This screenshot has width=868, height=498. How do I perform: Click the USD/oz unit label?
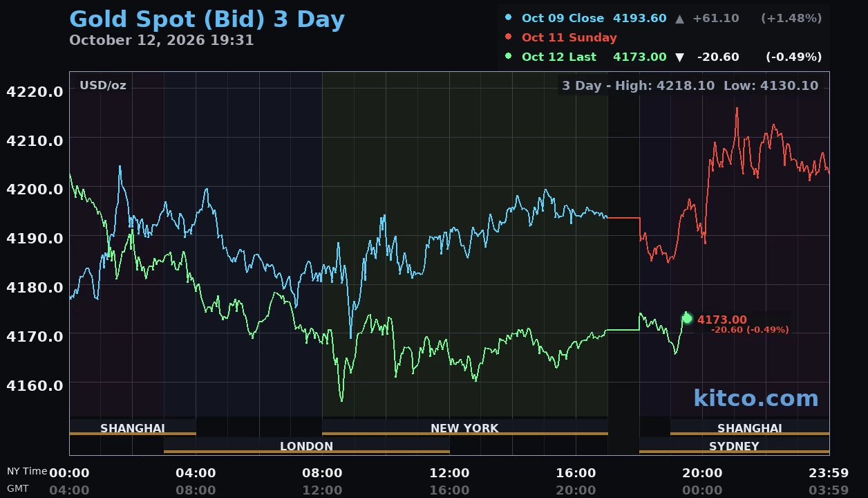103,86
